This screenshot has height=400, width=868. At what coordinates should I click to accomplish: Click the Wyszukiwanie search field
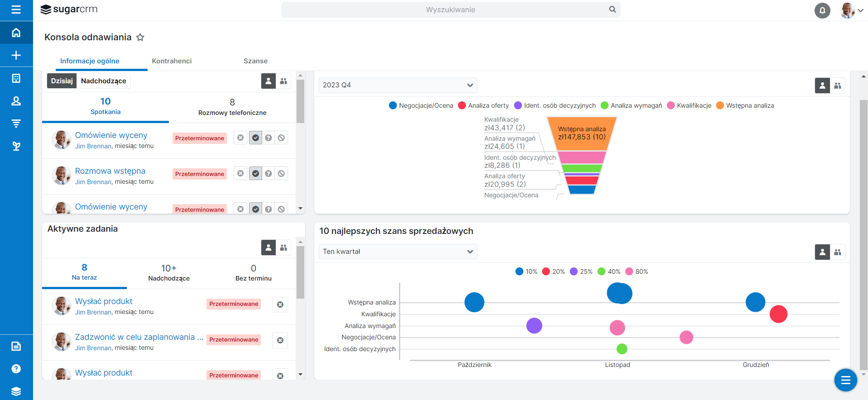click(x=450, y=10)
